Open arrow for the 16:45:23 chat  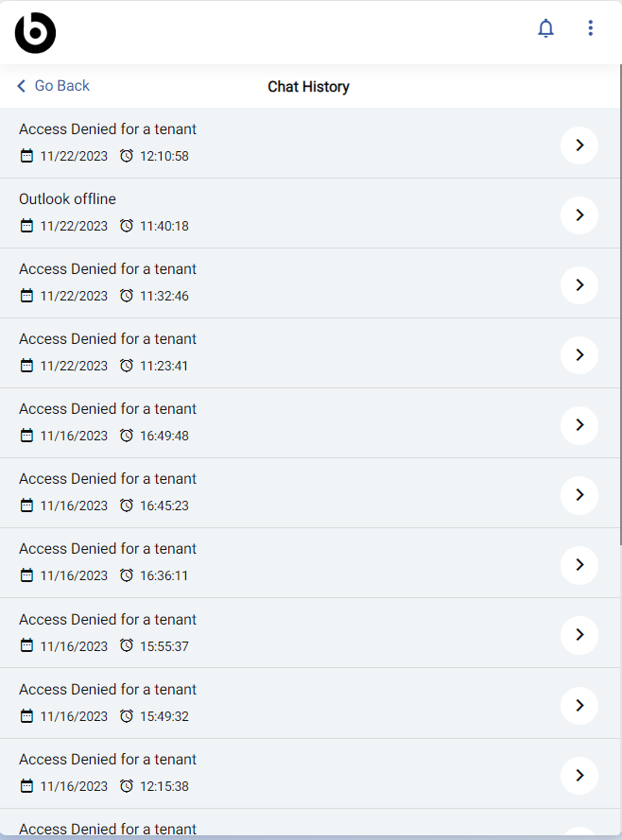coord(579,494)
